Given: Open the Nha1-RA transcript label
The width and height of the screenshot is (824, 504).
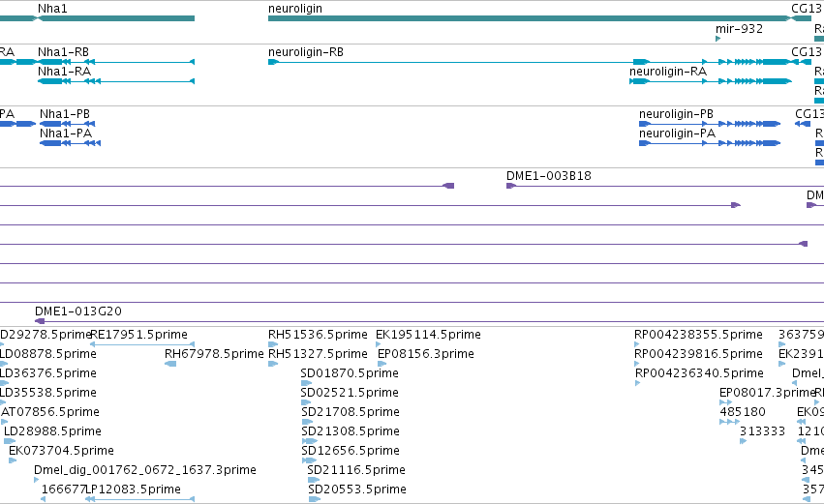Looking at the screenshot, I should pos(64,72).
